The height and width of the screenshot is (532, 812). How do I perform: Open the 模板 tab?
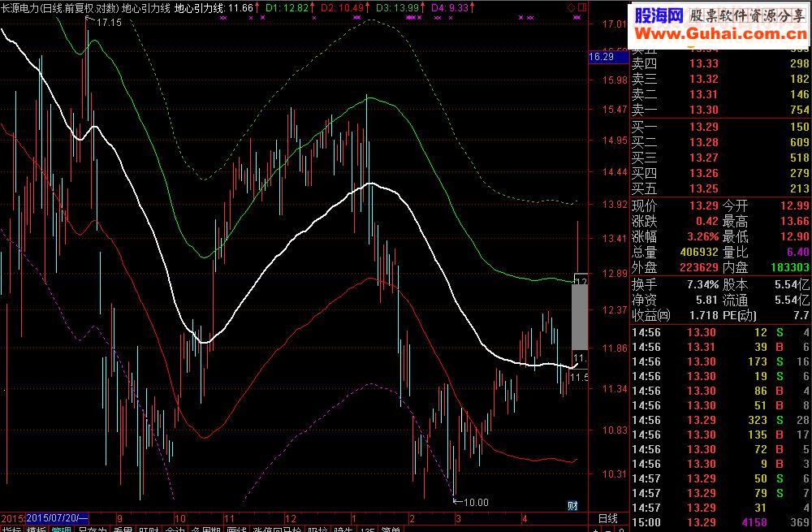[37, 530]
